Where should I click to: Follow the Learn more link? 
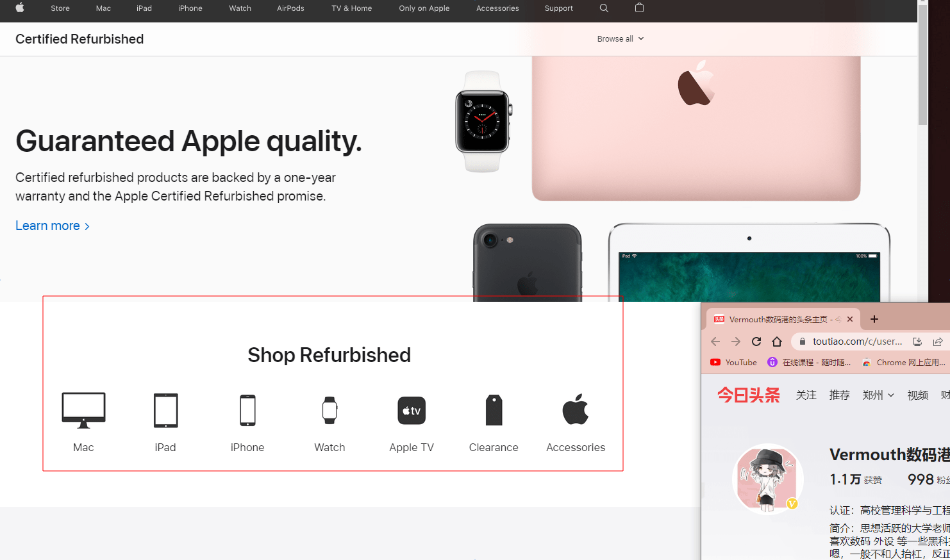tap(53, 226)
